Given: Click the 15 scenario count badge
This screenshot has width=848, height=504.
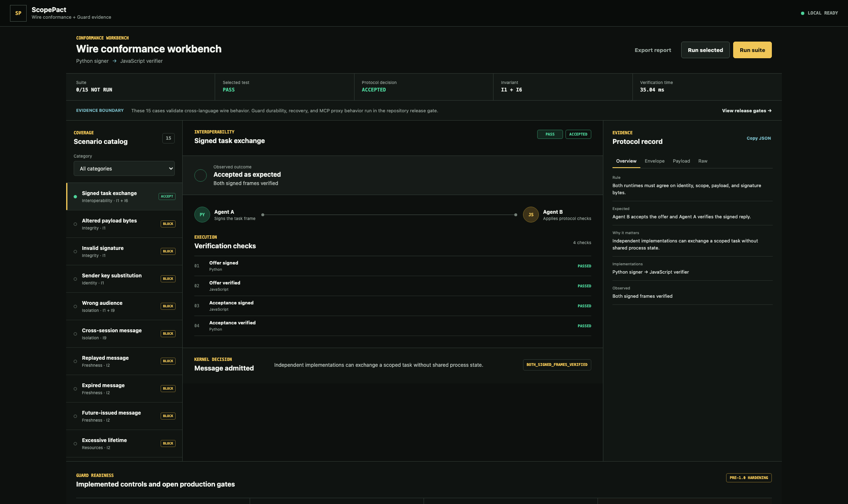Looking at the screenshot, I should click(169, 138).
